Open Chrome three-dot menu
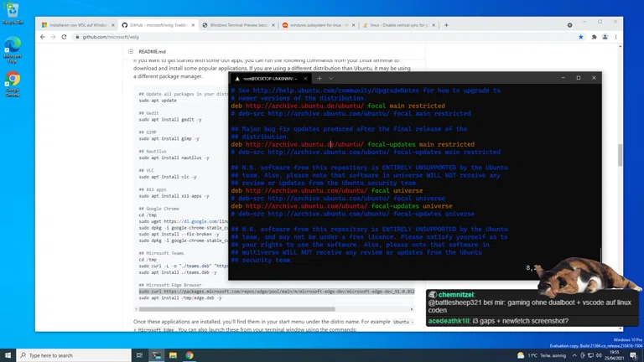The width and height of the screenshot is (644, 362). point(615,37)
